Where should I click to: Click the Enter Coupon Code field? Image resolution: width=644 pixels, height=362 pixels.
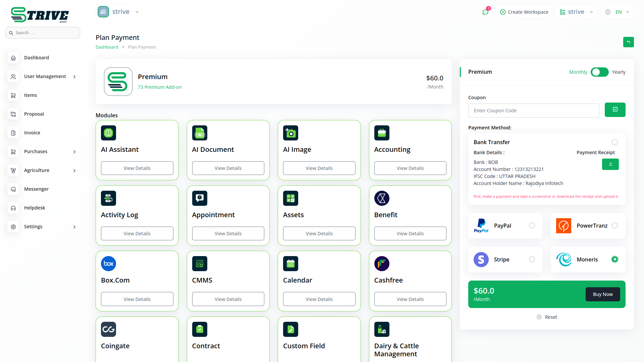tap(533, 111)
